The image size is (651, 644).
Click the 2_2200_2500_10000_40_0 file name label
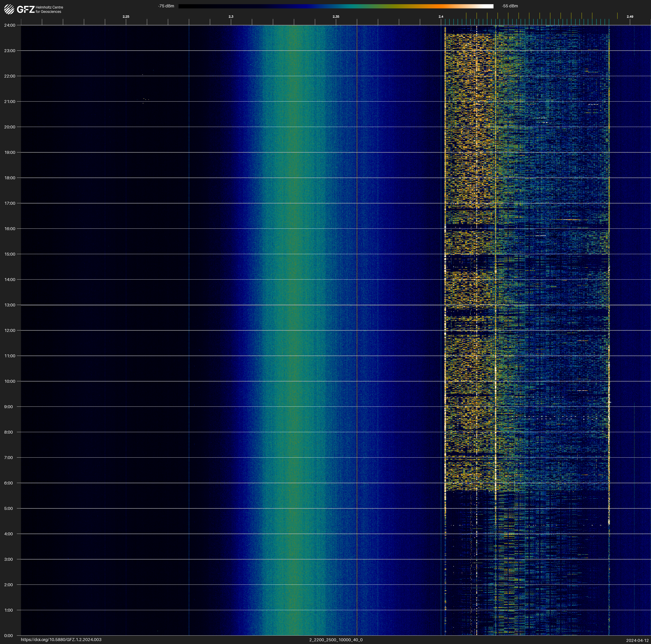tap(336, 640)
